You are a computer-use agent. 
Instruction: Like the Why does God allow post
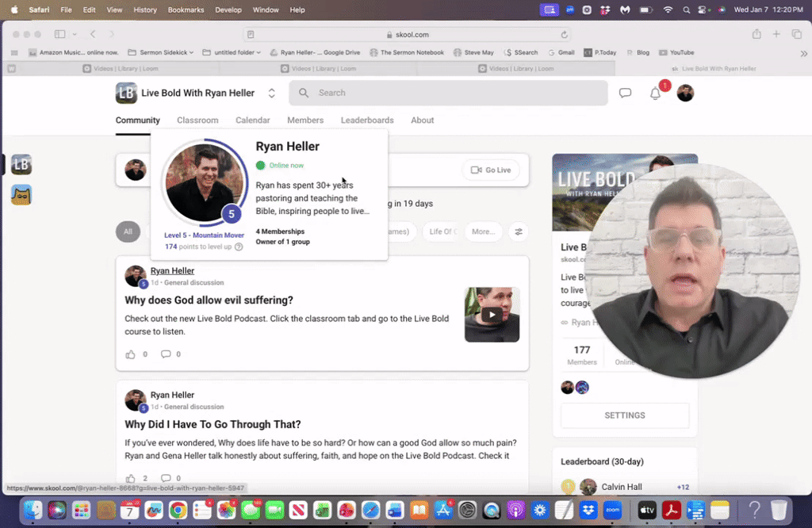click(130, 354)
